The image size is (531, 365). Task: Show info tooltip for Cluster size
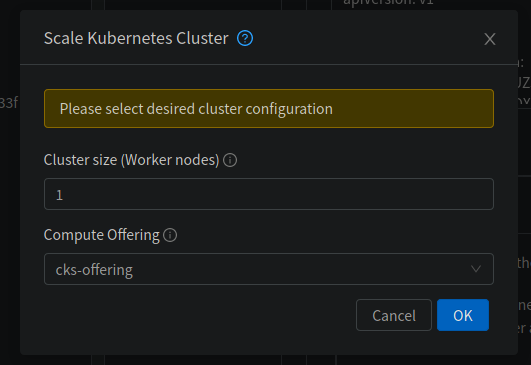coord(230,160)
